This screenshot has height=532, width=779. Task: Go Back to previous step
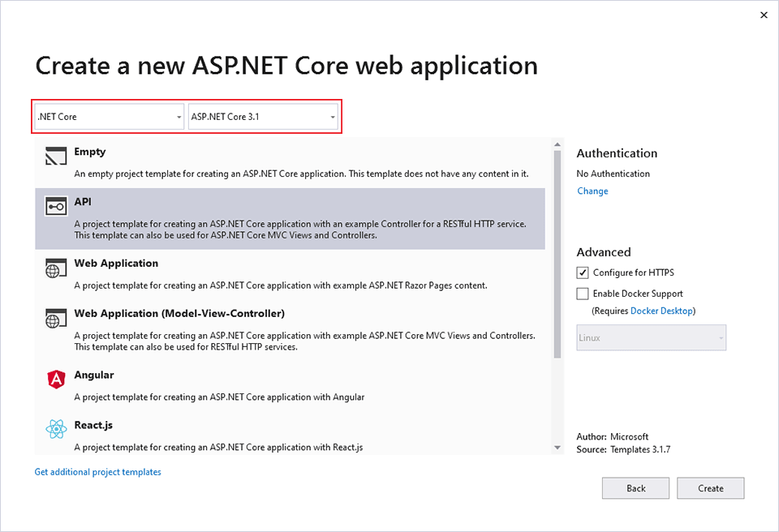click(635, 488)
